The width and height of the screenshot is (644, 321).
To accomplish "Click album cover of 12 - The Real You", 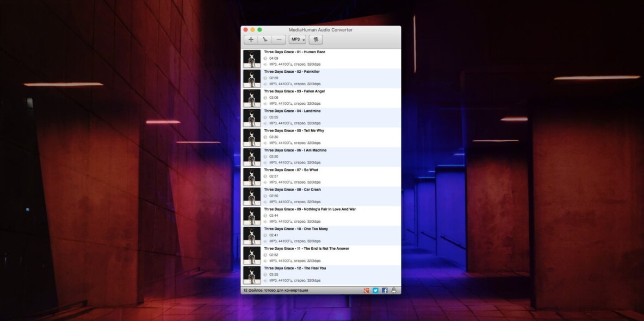I will pos(252,275).
